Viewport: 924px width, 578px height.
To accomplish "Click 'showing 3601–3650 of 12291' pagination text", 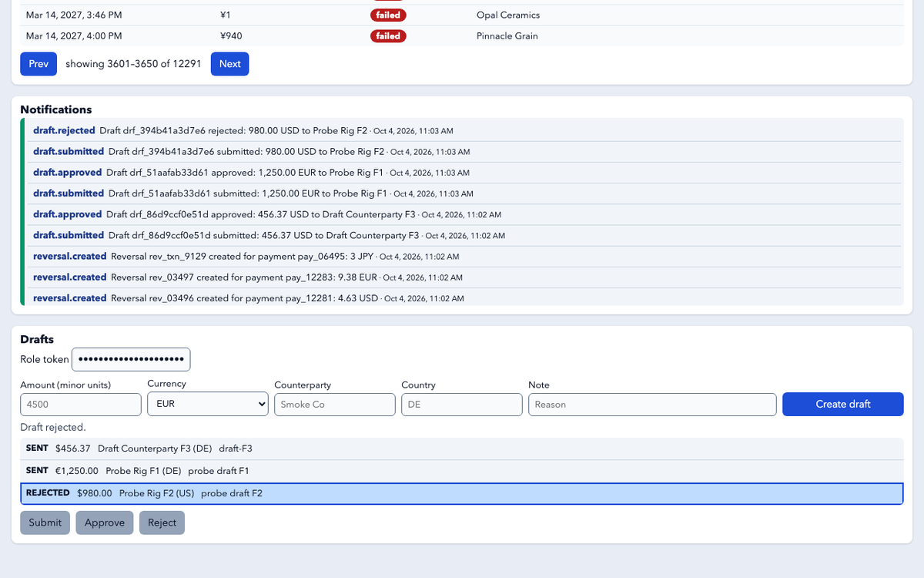I will click(133, 64).
